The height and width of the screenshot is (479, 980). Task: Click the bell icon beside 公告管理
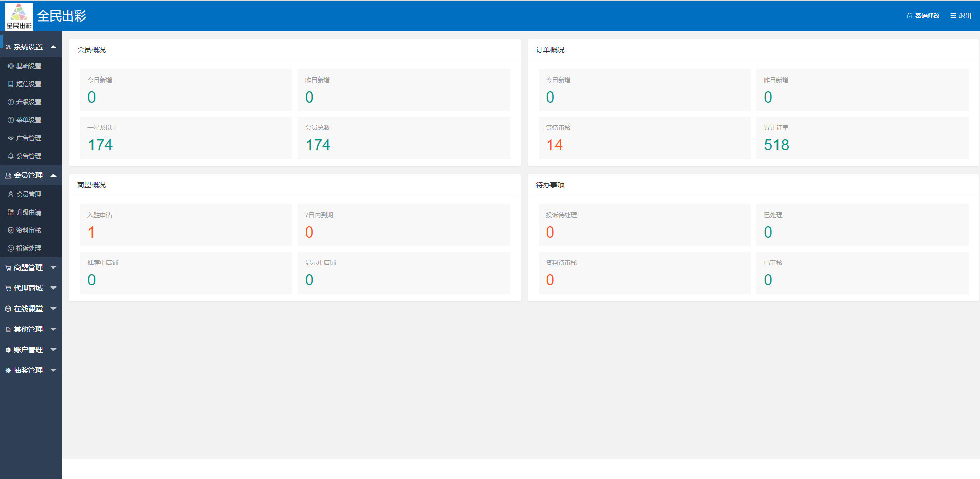(x=11, y=156)
